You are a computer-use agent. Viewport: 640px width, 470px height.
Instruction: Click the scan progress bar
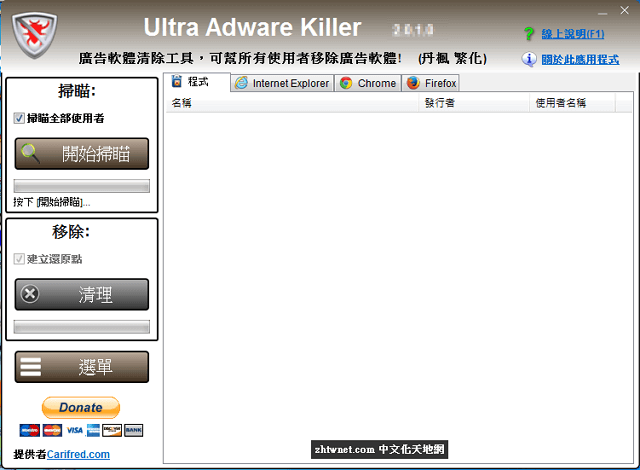[x=82, y=186]
